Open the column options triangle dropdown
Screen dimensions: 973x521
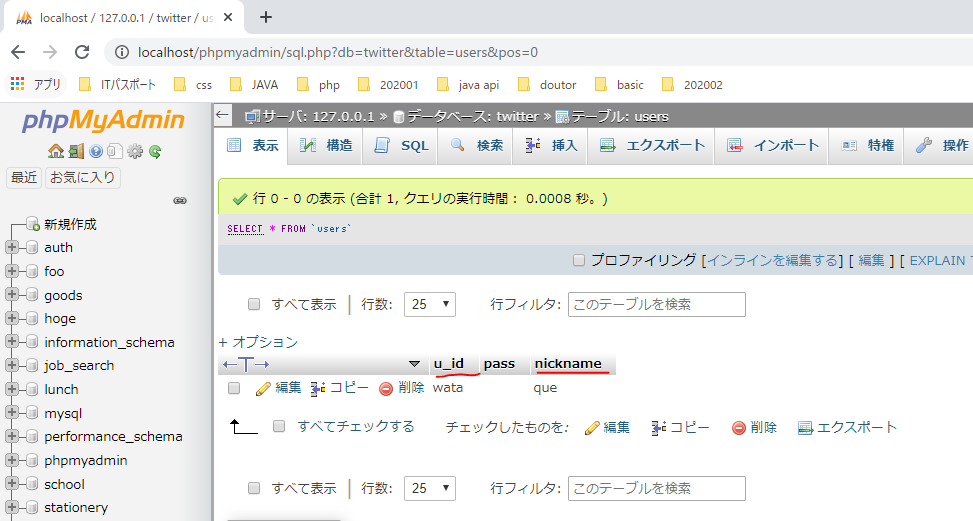click(415, 363)
